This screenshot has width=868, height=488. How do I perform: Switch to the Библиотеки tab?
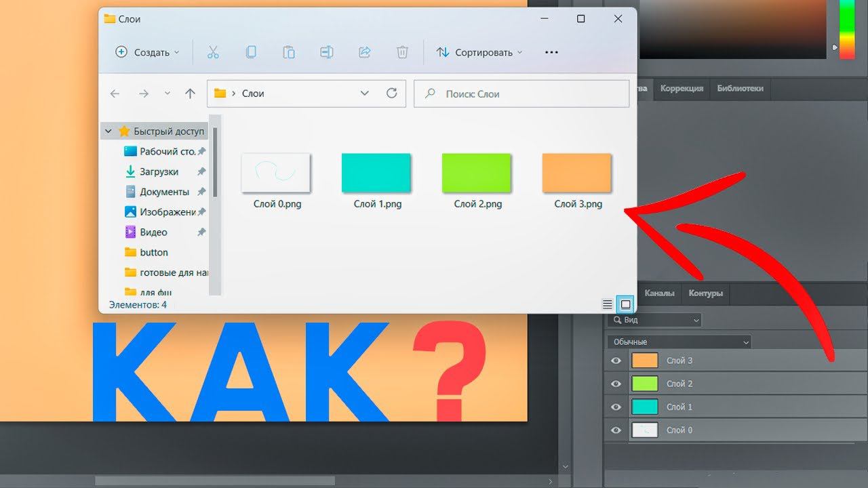[740, 88]
